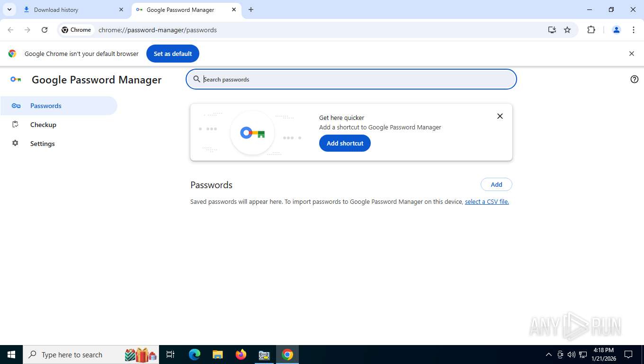Image resolution: width=644 pixels, height=364 pixels.
Task: Open the Chrome profile avatar
Action: pos(617,30)
